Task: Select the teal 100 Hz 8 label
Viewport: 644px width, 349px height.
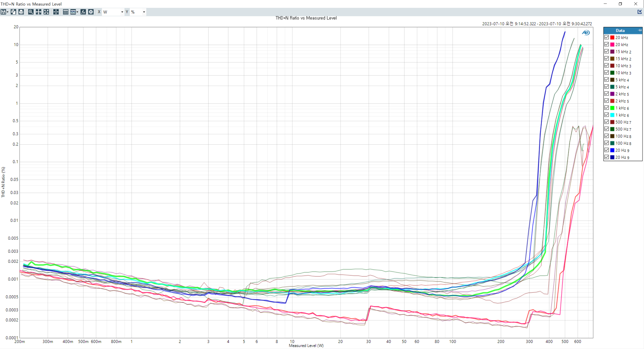Action: 623,143
